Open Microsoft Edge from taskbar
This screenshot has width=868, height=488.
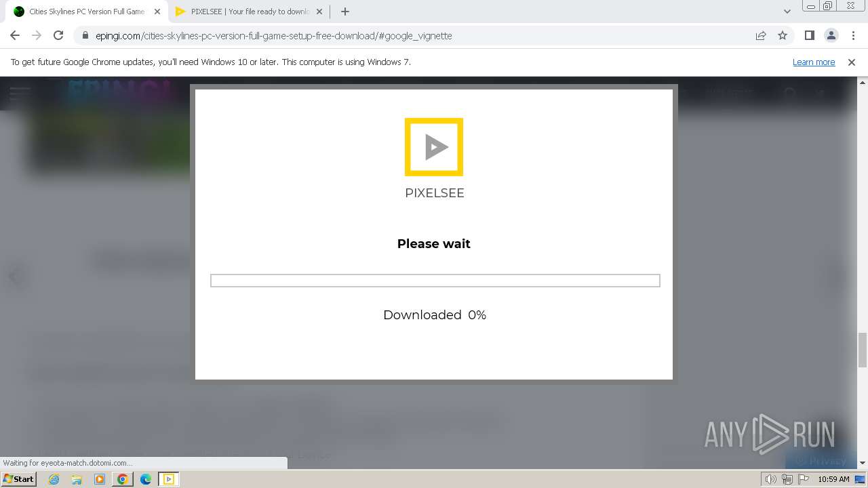[146, 479]
